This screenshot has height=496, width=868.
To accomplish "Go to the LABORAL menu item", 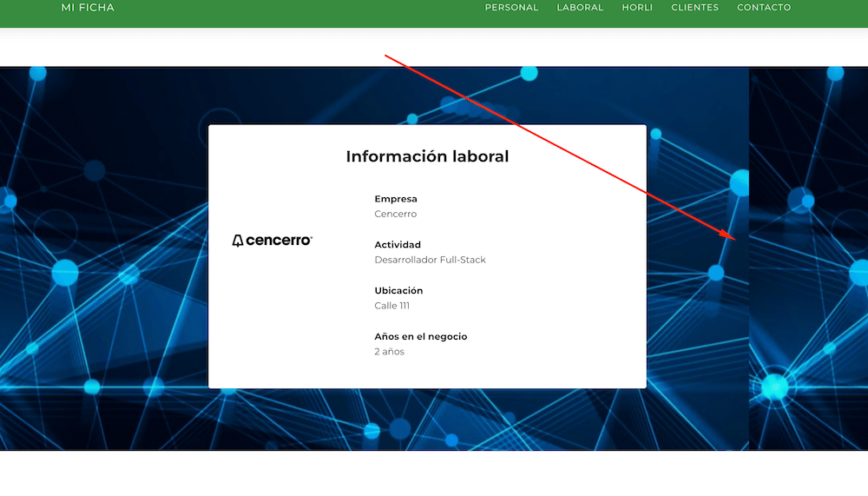I will coord(580,8).
